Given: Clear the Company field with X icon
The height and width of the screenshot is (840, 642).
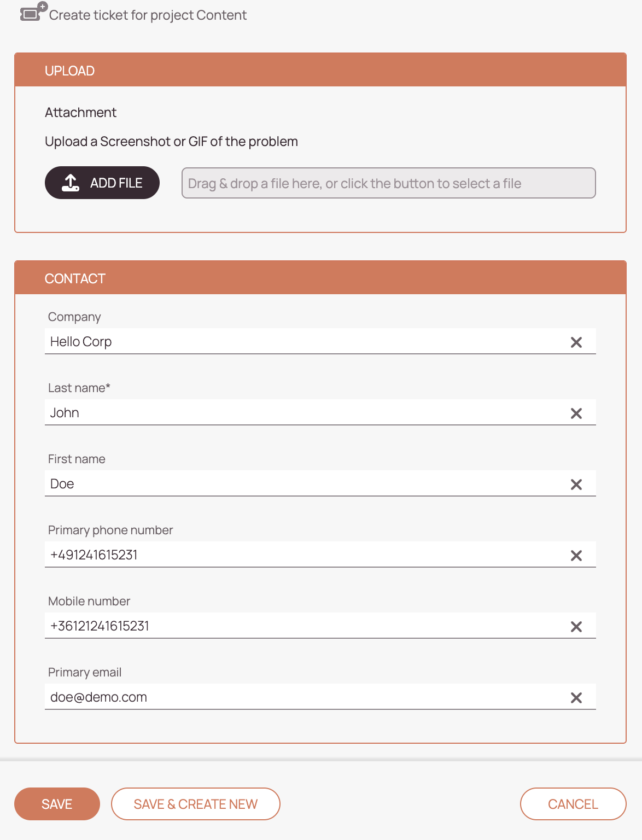Looking at the screenshot, I should 576,342.
